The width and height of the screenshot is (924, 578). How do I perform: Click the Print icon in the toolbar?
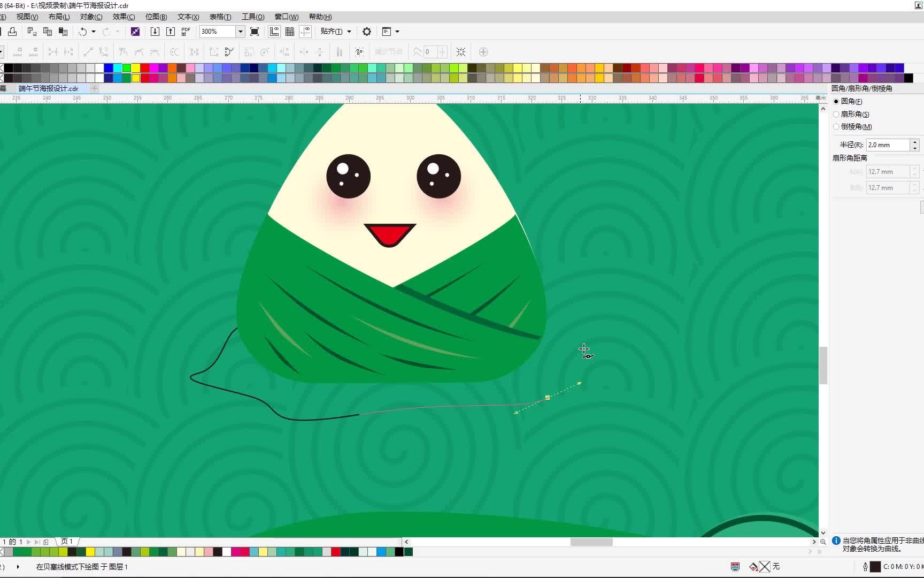(x=12, y=32)
